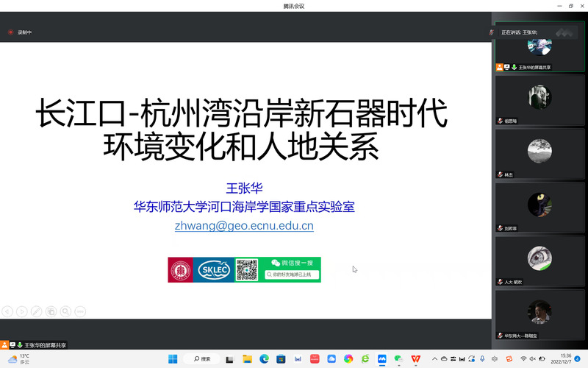Open the more options ellipsis on slide

(80, 311)
